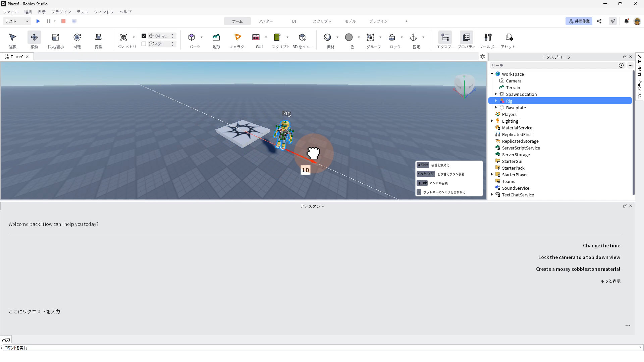Switch to the アバター ribbon tab
644x362 pixels.
pos(266,21)
